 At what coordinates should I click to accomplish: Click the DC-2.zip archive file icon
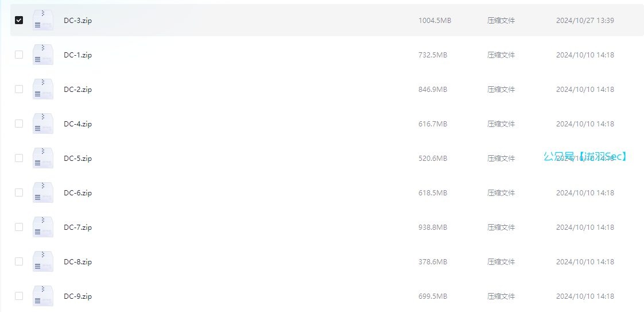43,89
